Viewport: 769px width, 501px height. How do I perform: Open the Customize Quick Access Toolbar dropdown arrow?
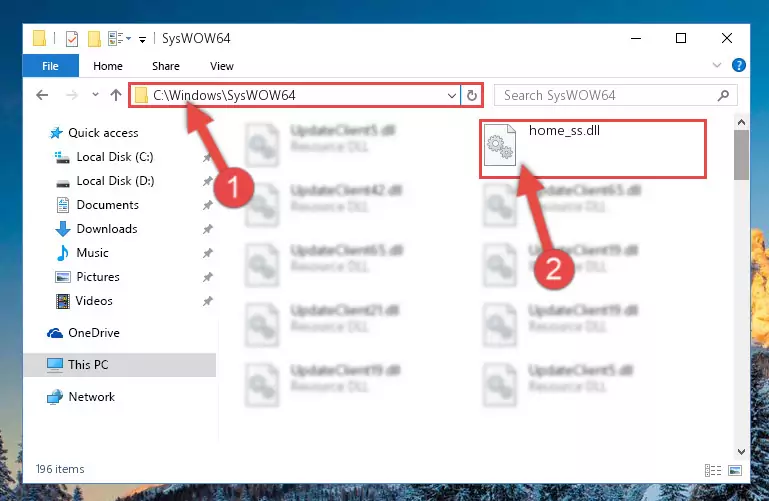click(x=142, y=39)
